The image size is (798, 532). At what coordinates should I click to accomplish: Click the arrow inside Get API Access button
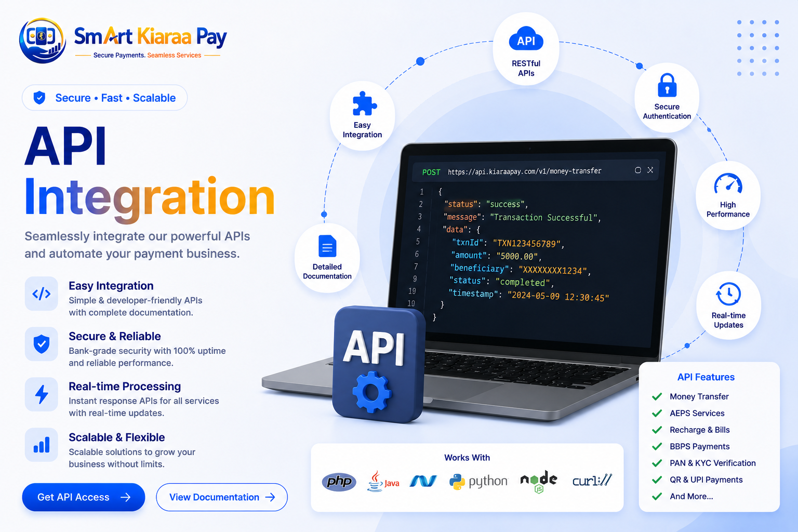click(125, 497)
